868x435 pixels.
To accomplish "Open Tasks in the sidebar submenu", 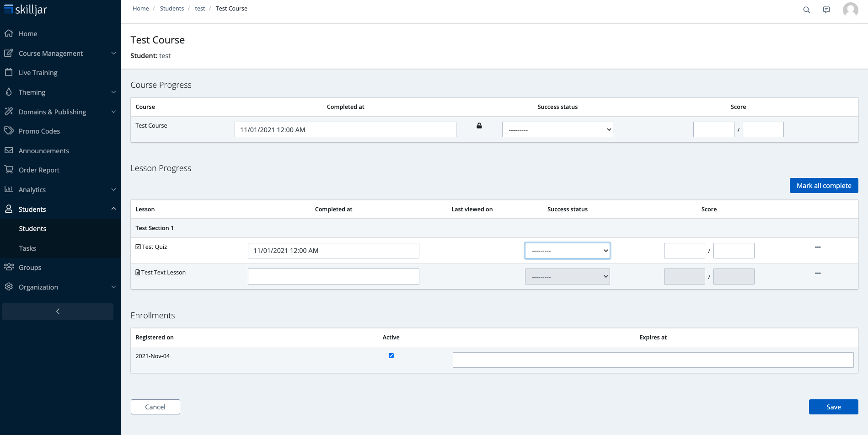I will (x=27, y=248).
